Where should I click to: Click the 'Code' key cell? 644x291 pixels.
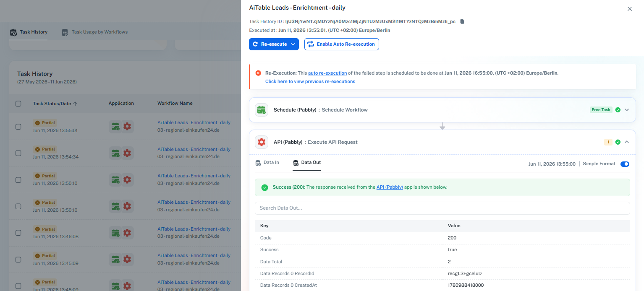tap(266, 238)
